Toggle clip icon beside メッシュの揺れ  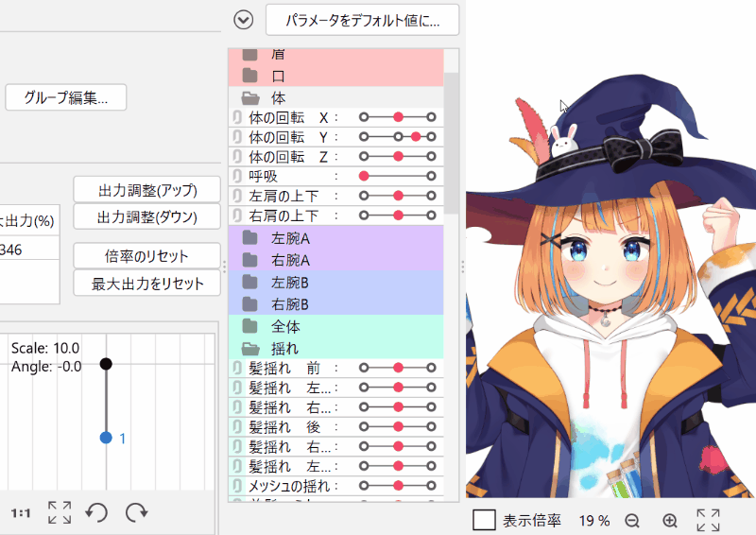(x=237, y=486)
